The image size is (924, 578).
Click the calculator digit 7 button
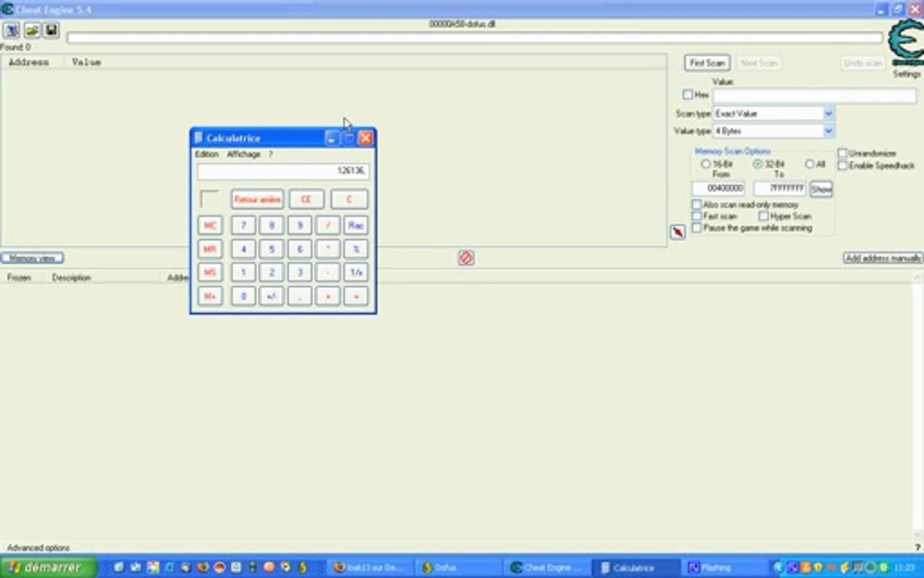click(243, 226)
